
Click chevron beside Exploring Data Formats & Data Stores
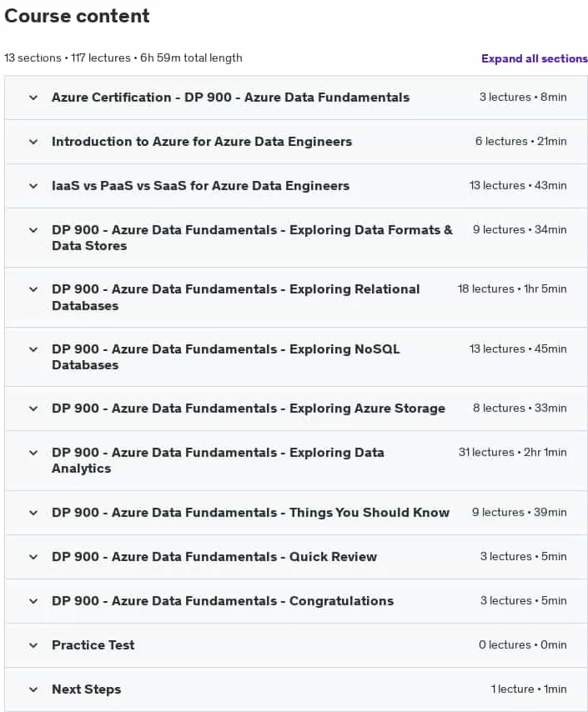coord(33,230)
